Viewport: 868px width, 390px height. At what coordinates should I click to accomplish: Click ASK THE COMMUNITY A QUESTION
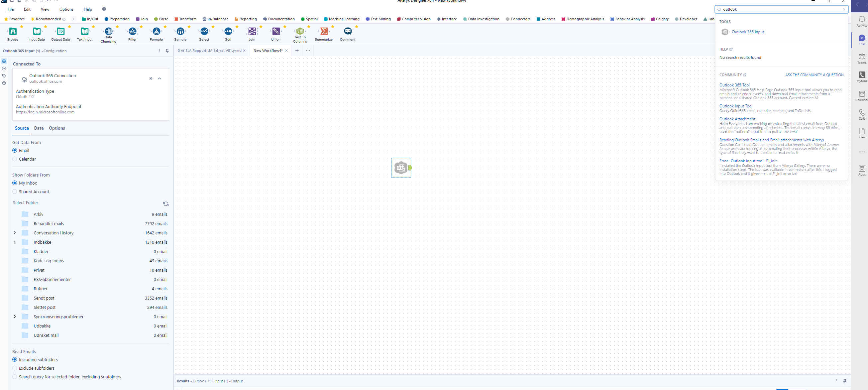(814, 74)
